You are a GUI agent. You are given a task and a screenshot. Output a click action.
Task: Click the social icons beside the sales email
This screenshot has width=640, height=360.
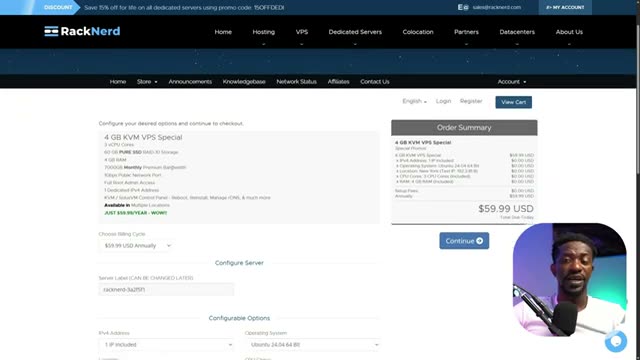463,7
